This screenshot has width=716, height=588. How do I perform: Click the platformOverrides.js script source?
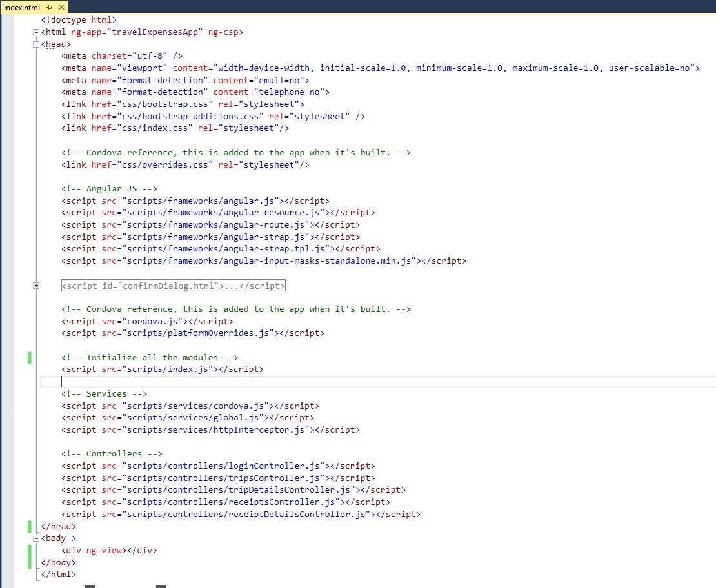pyautogui.click(x=198, y=333)
